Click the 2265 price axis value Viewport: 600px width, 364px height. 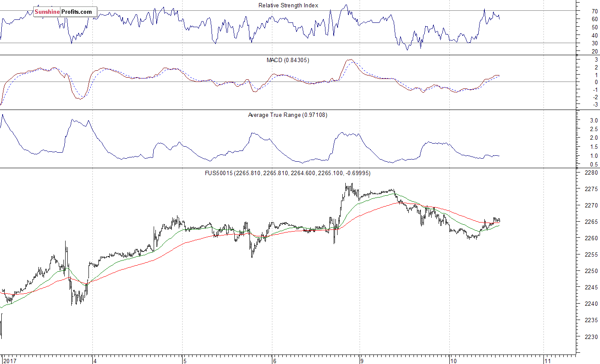pyautogui.click(x=591, y=222)
